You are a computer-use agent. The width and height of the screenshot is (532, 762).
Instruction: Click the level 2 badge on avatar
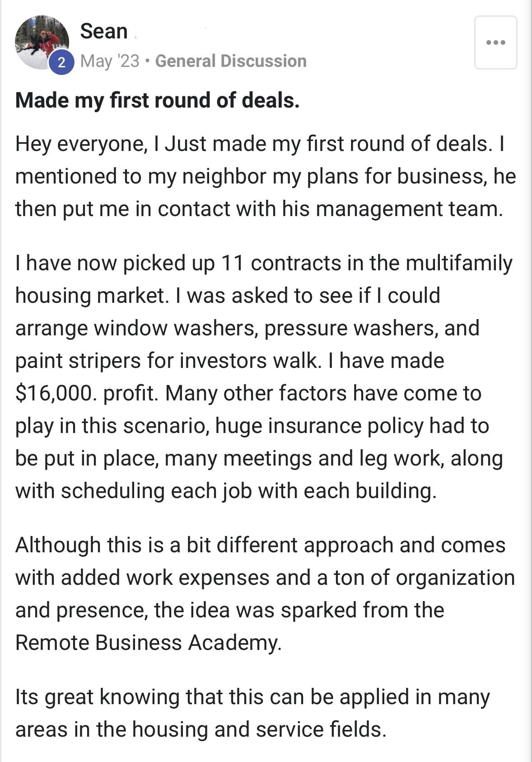click(61, 62)
